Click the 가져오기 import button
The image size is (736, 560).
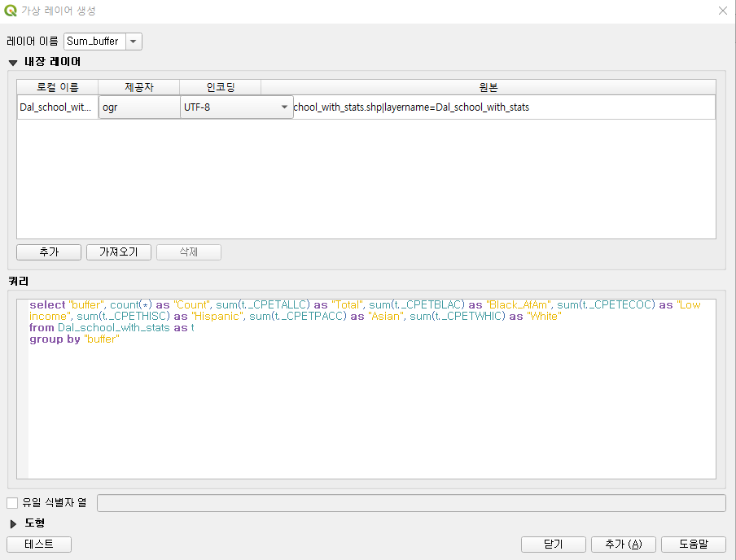pyautogui.click(x=119, y=252)
